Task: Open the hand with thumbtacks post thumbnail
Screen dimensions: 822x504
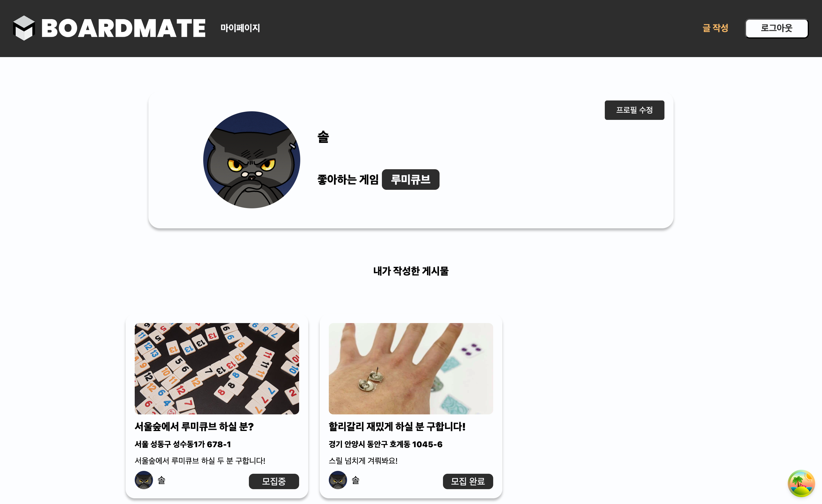Action: (411, 368)
